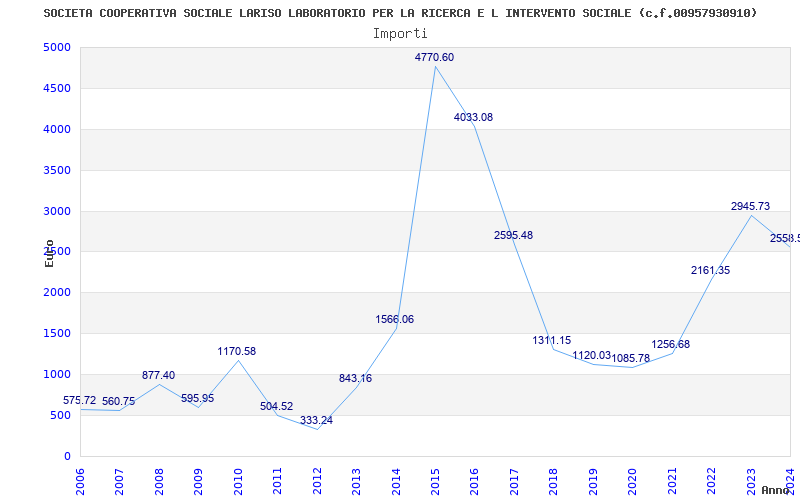Click the 3000 y-axis tick label

click(57, 211)
